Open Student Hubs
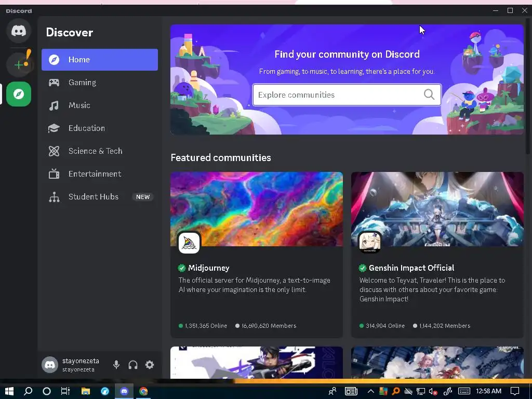 (100, 197)
